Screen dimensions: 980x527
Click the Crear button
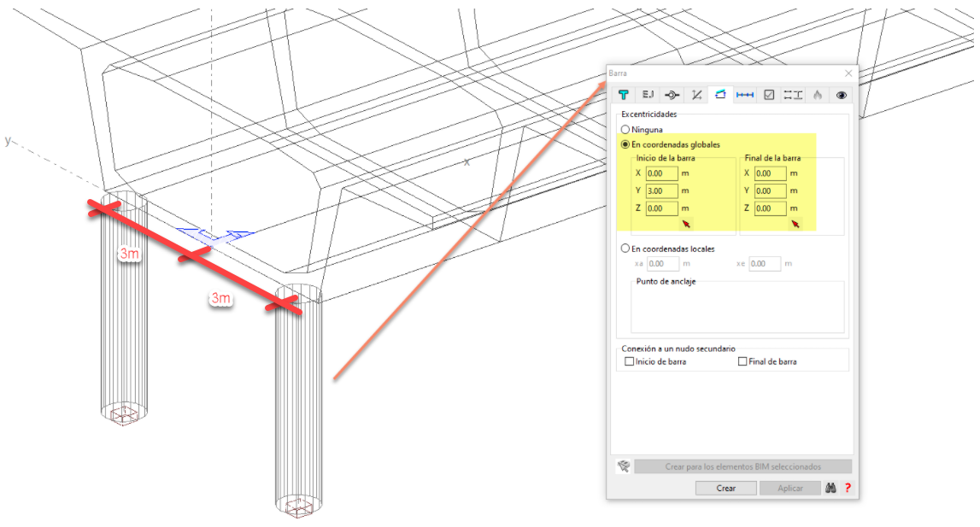725,489
